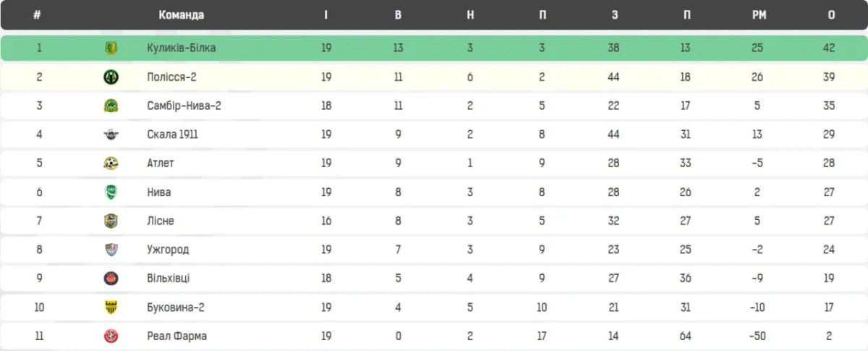Click the Ужгород club crest
868x351 pixels.
pyautogui.click(x=111, y=250)
